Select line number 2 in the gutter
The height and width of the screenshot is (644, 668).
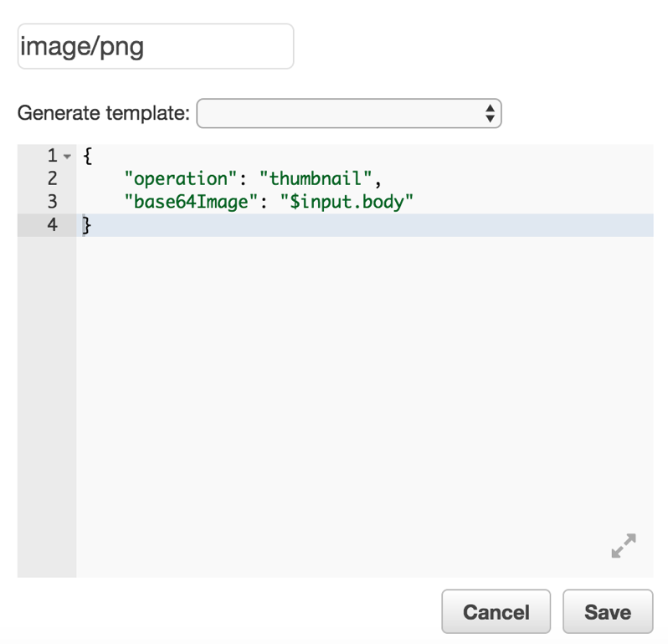pos(52,178)
